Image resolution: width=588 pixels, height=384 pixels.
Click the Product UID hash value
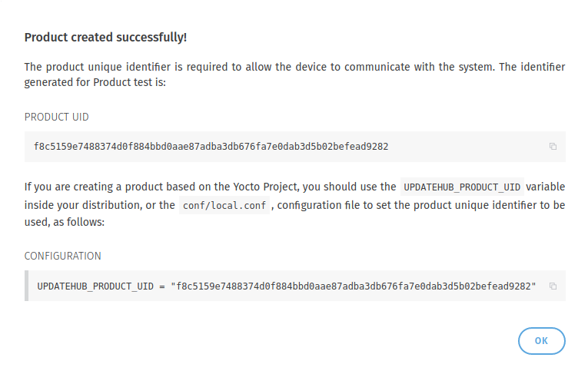[x=211, y=147]
